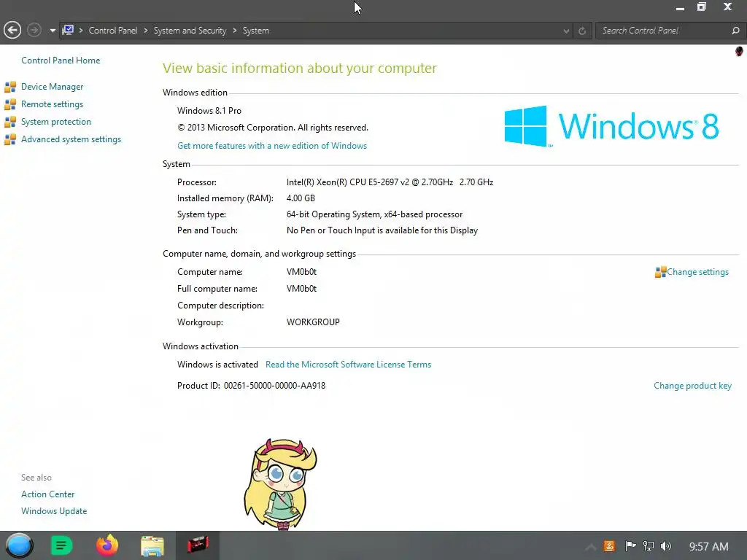
Task: Click the orange tray application icon
Action: click(609, 546)
